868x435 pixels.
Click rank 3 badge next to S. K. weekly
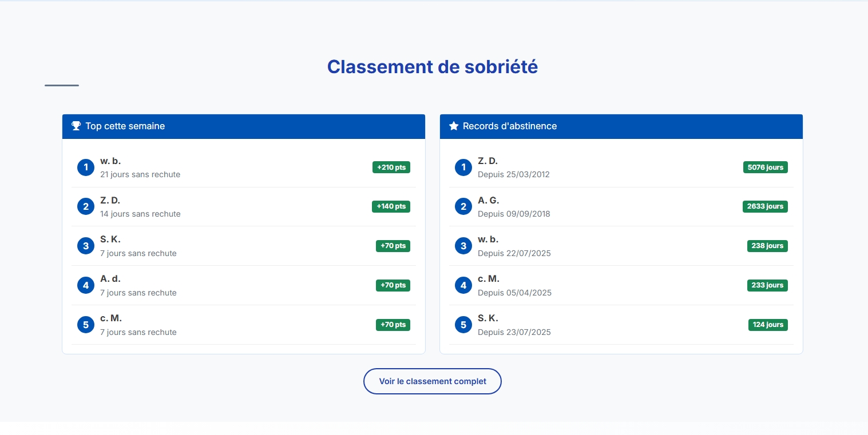[86, 246]
